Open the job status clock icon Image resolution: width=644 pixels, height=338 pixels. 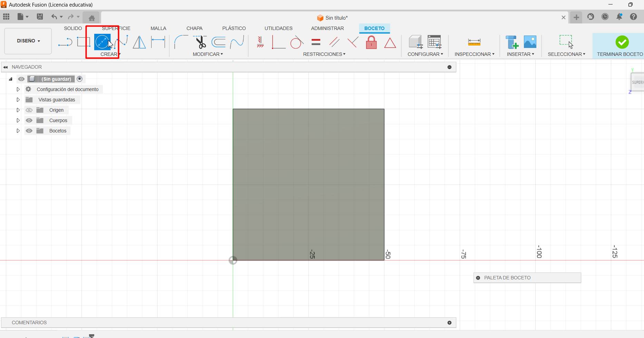[x=605, y=17]
